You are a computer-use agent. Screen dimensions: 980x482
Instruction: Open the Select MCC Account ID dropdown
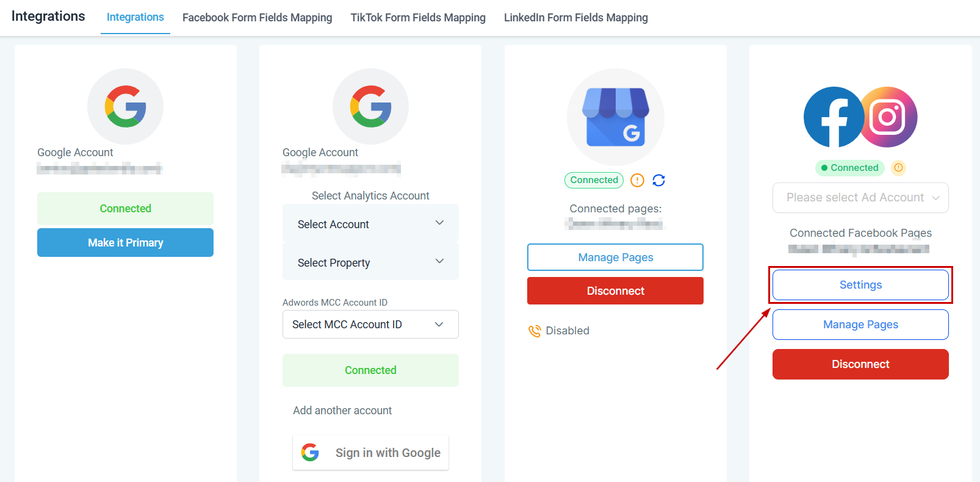(370, 325)
